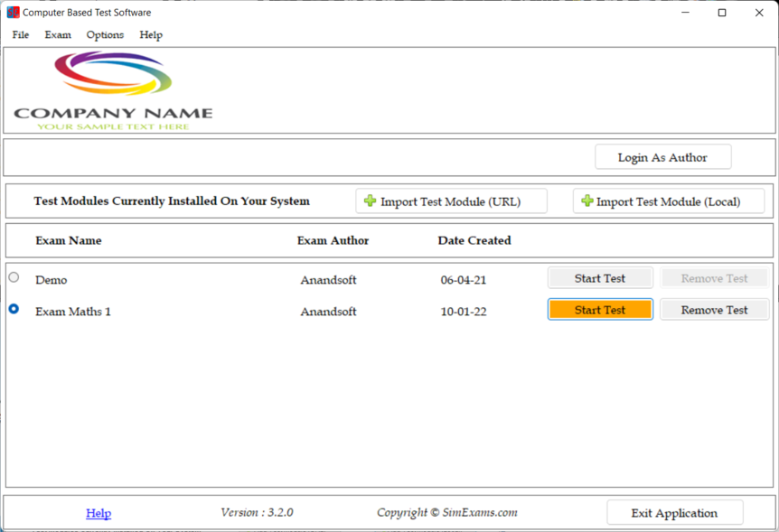
Task: Select the Exam Maths 1 radio button
Action: [x=14, y=309]
